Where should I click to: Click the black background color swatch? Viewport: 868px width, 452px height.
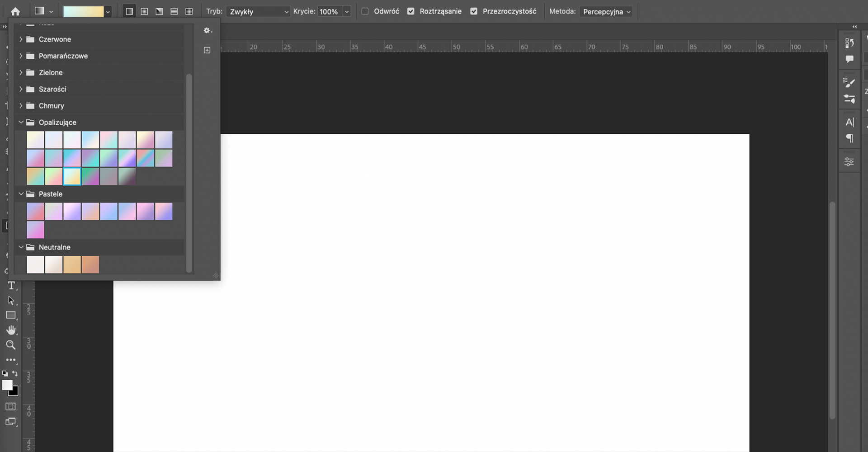click(x=15, y=392)
